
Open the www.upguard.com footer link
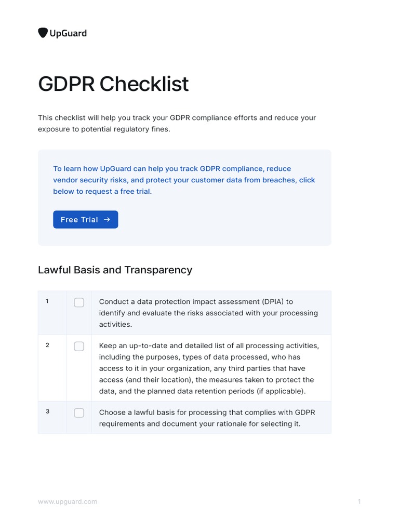tap(68, 502)
